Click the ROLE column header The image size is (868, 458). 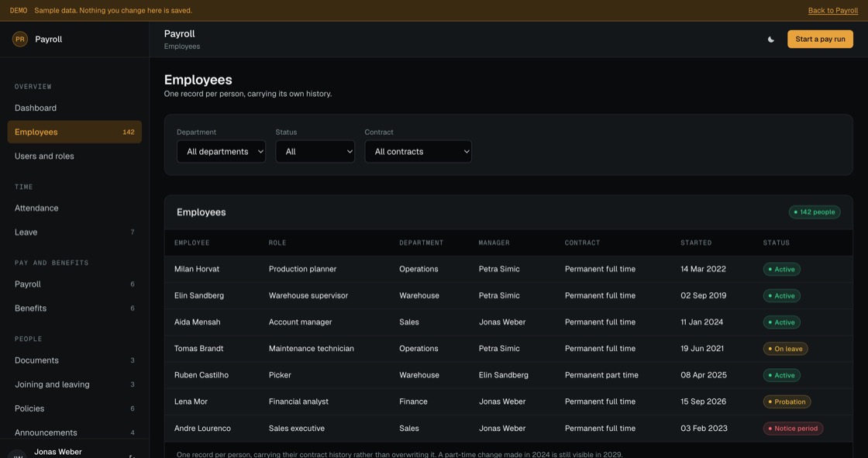click(x=277, y=243)
